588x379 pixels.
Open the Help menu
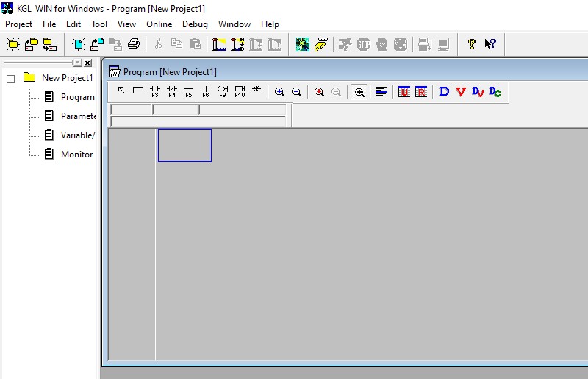tap(270, 24)
